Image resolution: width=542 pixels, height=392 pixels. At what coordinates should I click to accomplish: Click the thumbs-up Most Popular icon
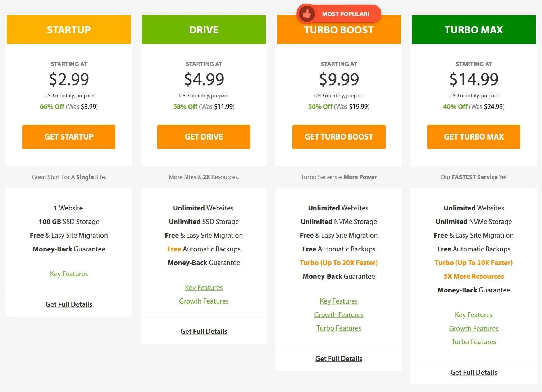point(306,14)
